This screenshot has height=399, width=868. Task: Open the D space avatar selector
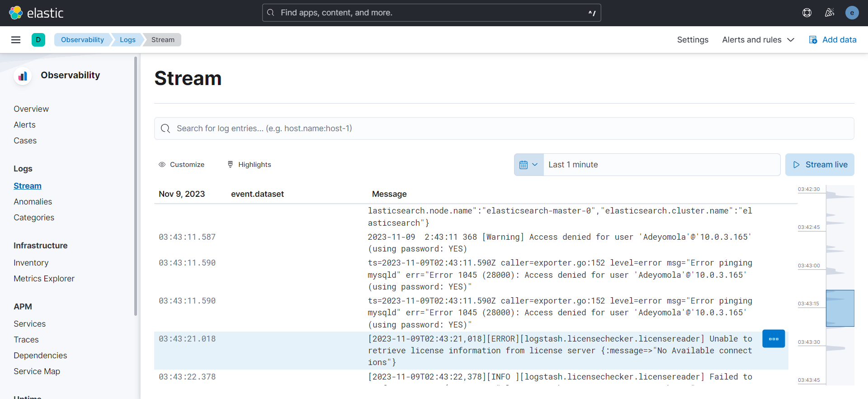(x=38, y=40)
